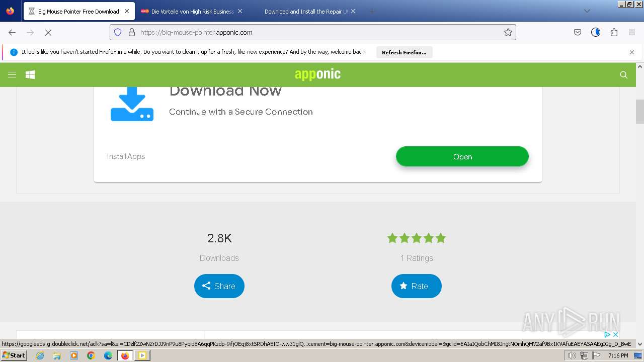Launch Internet Explorer from taskbar
644x362 pixels.
pyautogui.click(x=40, y=355)
